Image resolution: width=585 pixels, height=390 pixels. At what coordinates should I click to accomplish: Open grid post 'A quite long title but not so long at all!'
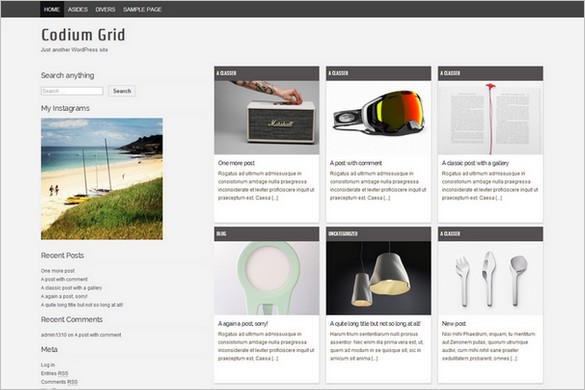375,324
